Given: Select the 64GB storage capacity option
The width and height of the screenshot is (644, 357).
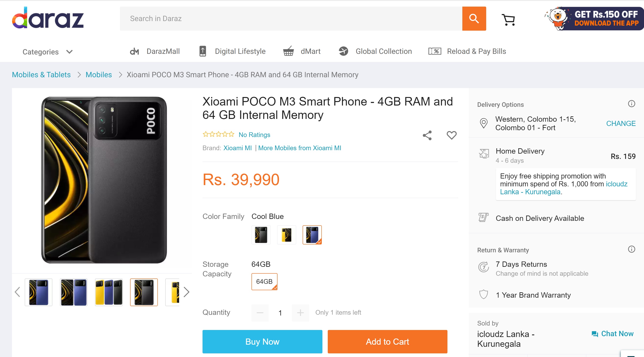Looking at the screenshot, I should point(264,281).
